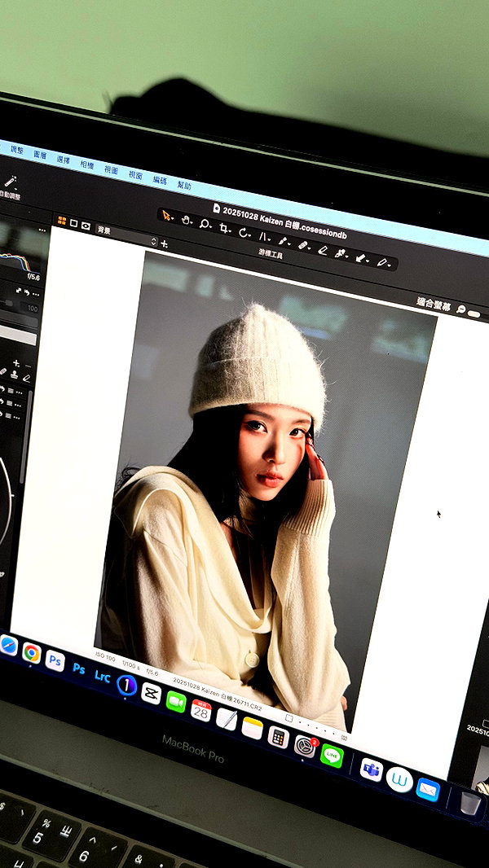Open Microsoft Teams from the Dock
The height and width of the screenshot is (868, 489).
(371, 769)
